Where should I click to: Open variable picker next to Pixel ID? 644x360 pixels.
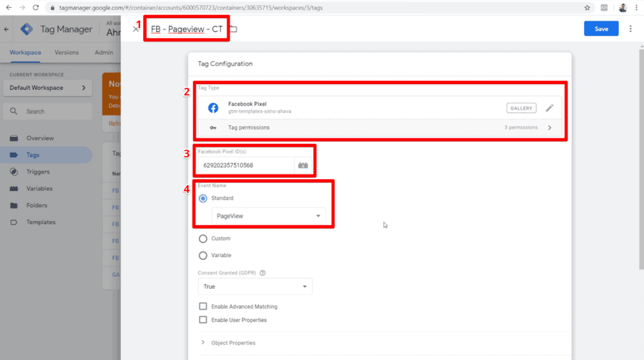coord(303,165)
